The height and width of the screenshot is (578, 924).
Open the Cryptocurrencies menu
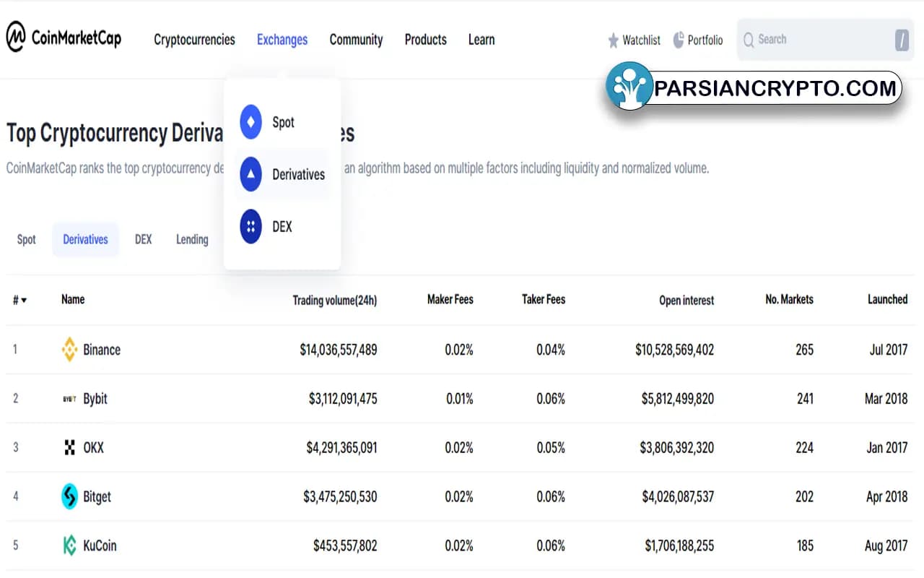pyautogui.click(x=194, y=40)
